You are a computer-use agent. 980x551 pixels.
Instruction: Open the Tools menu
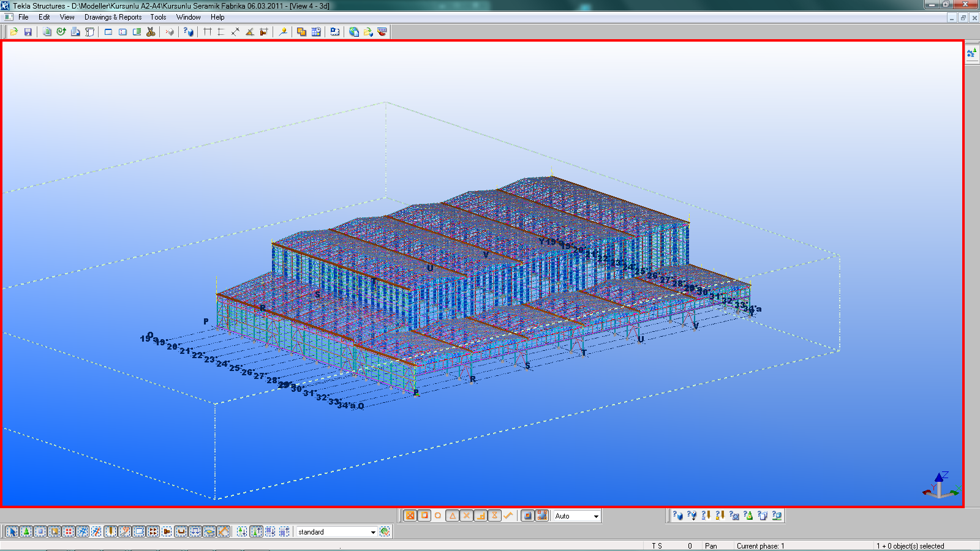click(158, 17)
